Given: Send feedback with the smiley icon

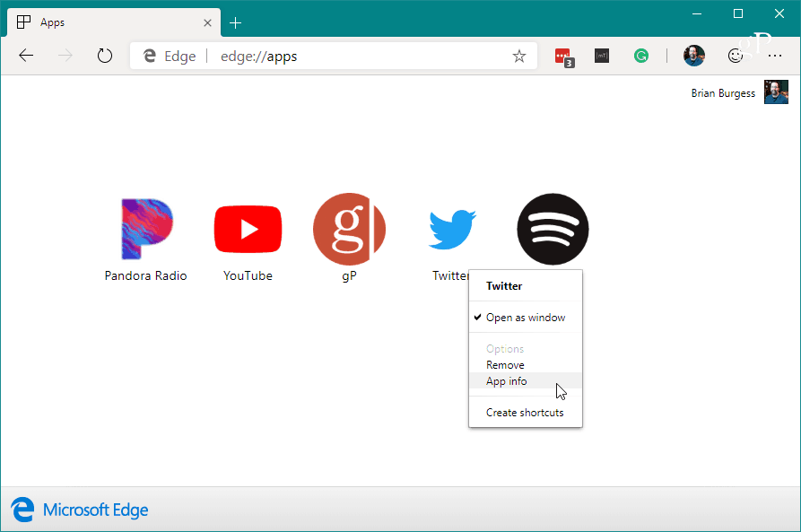Looking at the screenshot, I should click(736, 56).
